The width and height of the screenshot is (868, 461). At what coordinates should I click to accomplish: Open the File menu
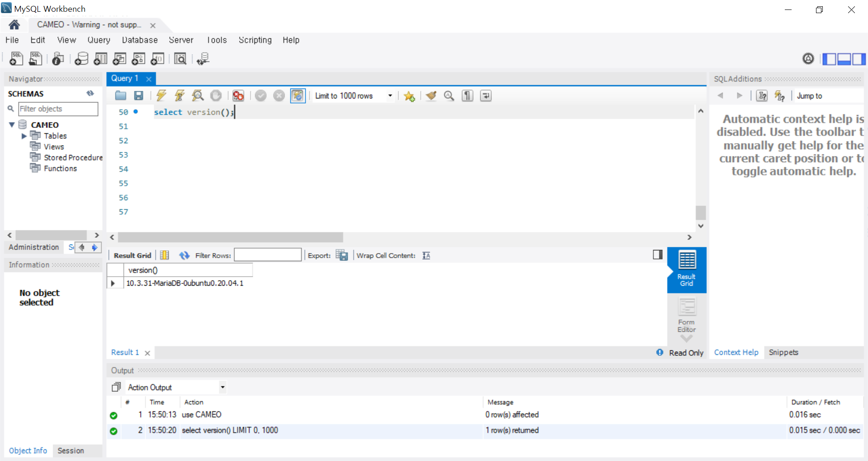(x=12, y=40)
